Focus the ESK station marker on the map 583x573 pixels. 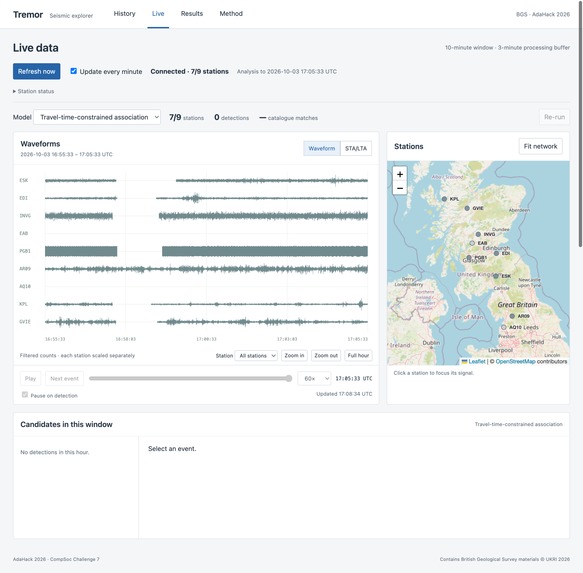pyautogui.click(x=496, y=276)
